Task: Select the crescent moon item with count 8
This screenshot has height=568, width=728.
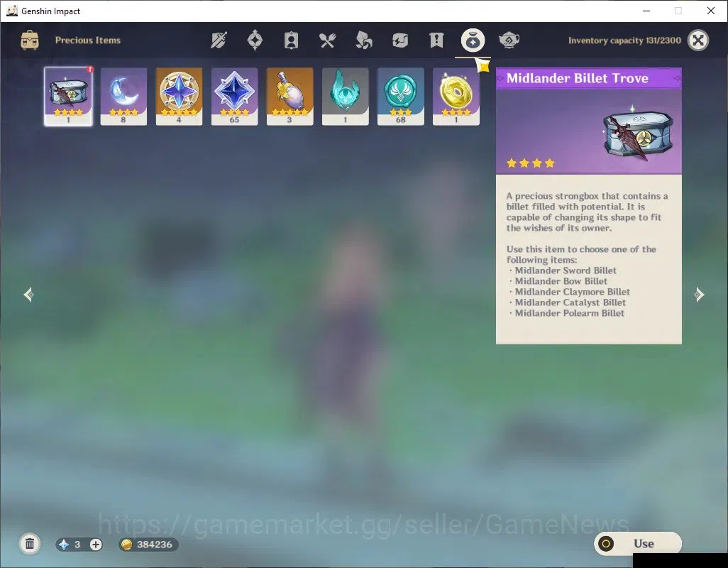Action: 123,96
